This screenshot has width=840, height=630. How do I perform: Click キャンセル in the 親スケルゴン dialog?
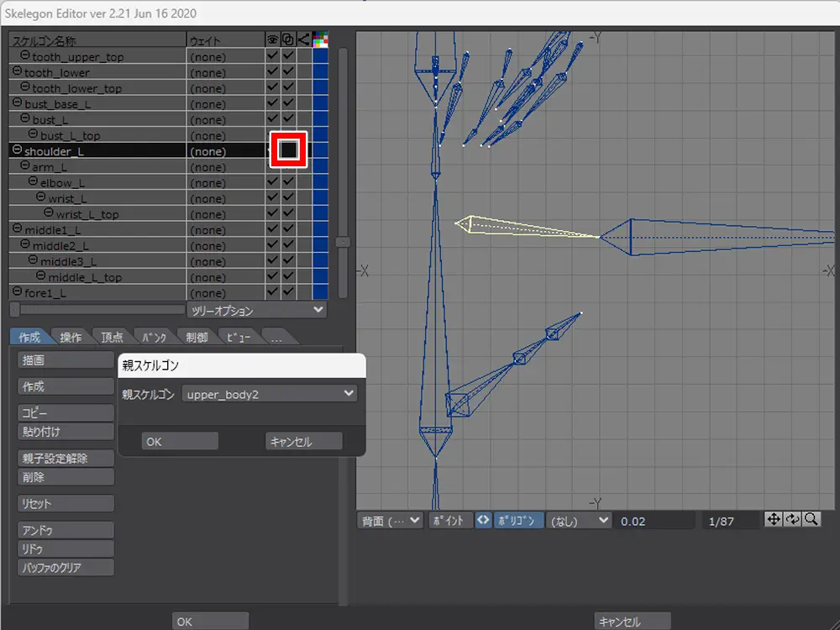pyautogui.click(x=303, y=442)
